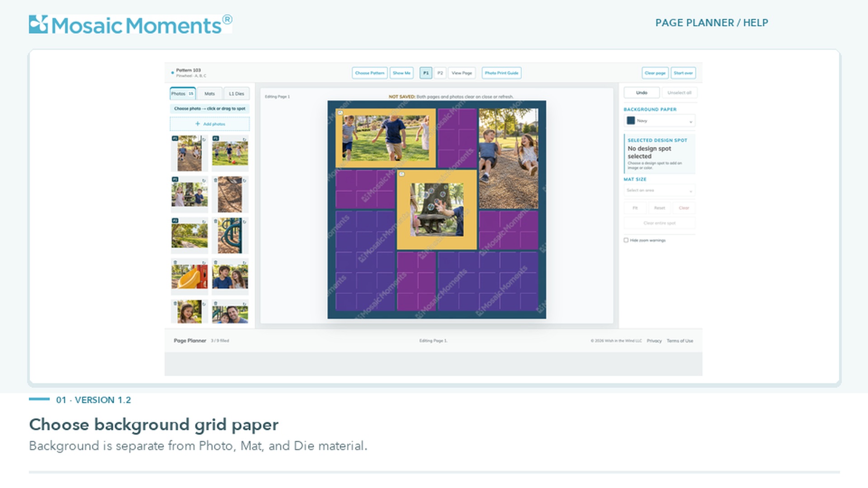This screenshot has height=488, width=868.
Task: Click the Choose Pattern button
Action: [x=370, y=73]
